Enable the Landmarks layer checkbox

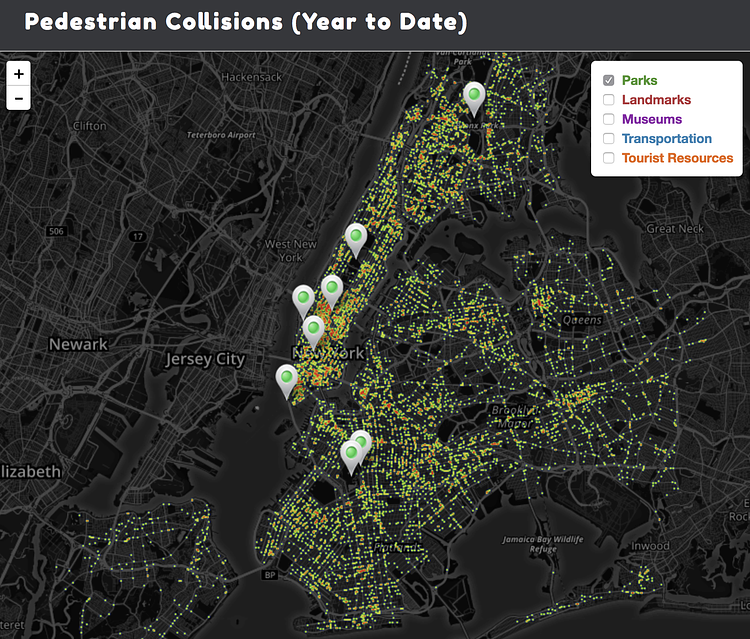[608, 99]
